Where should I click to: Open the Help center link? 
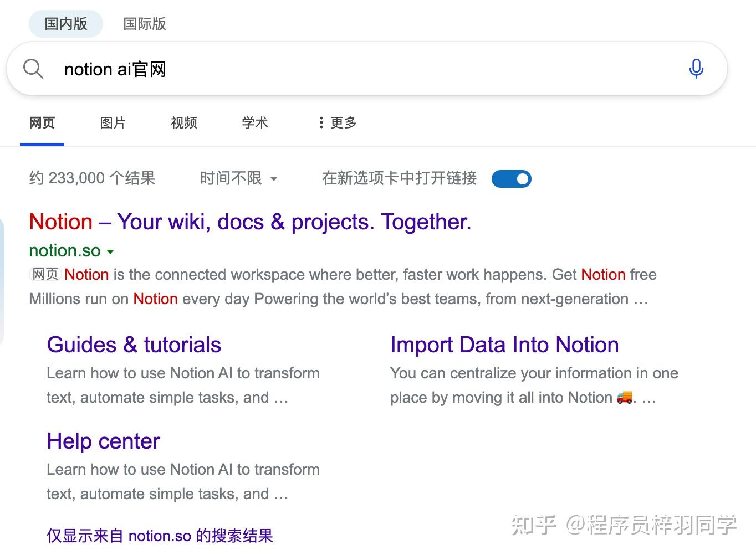coord(103,441)
